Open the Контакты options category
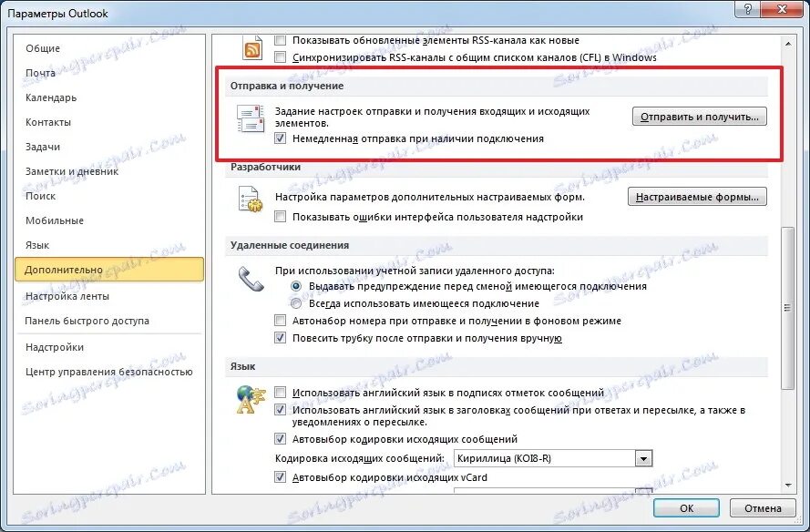The height and width of the screenshot is (532, 810). tap(109, 122)
